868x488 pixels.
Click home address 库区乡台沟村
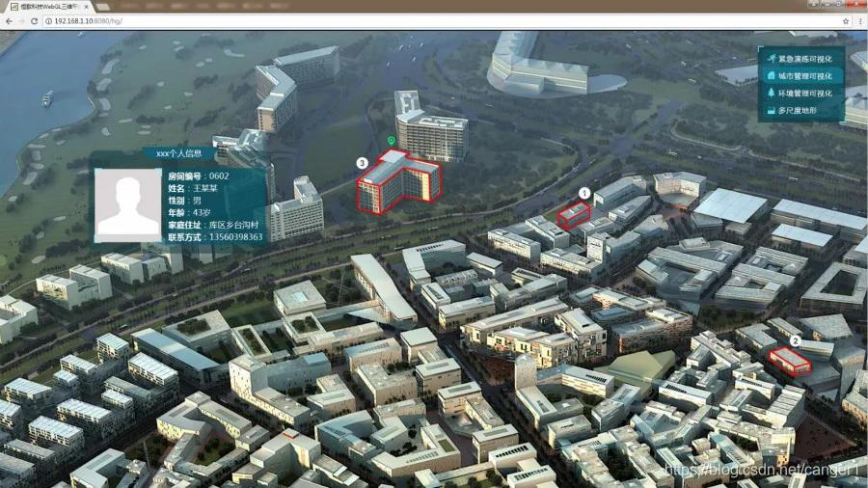click(233, 225)
